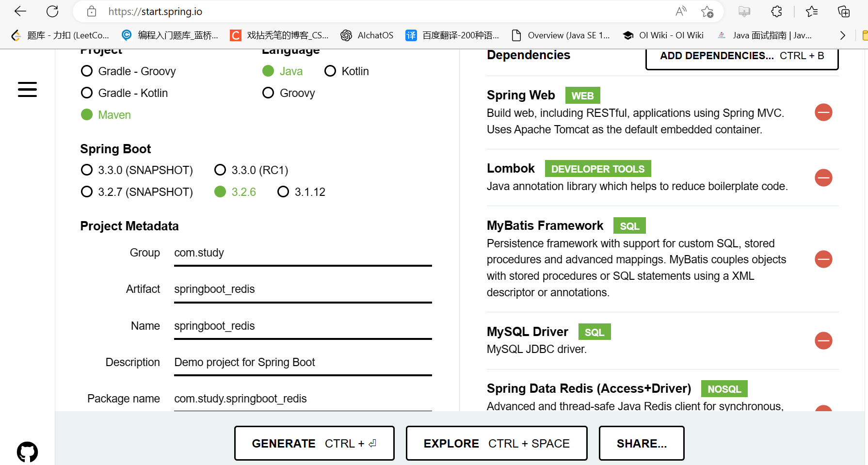Open the AIchatOS bookmark
The height and width of the screenshot is (465, 868).
(367, 35)
